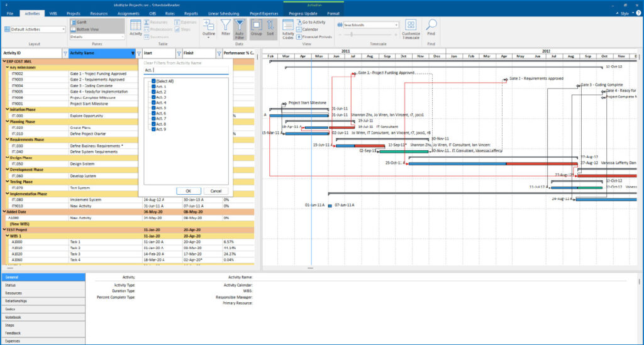This screenshot has height=345, width=644.
Task: Collapse the Implementation Phase group
Action: point(8,194)
